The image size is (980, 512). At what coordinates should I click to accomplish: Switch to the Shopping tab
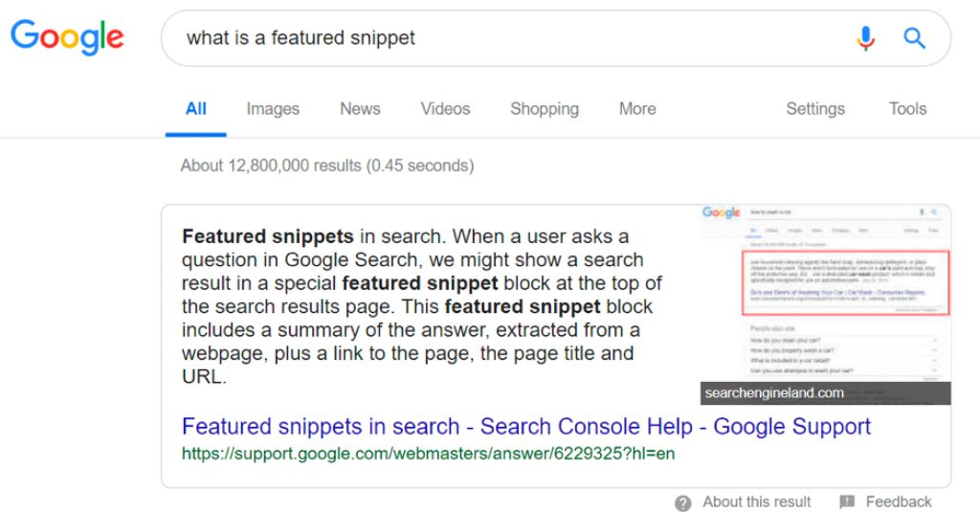tap(545, 109)
